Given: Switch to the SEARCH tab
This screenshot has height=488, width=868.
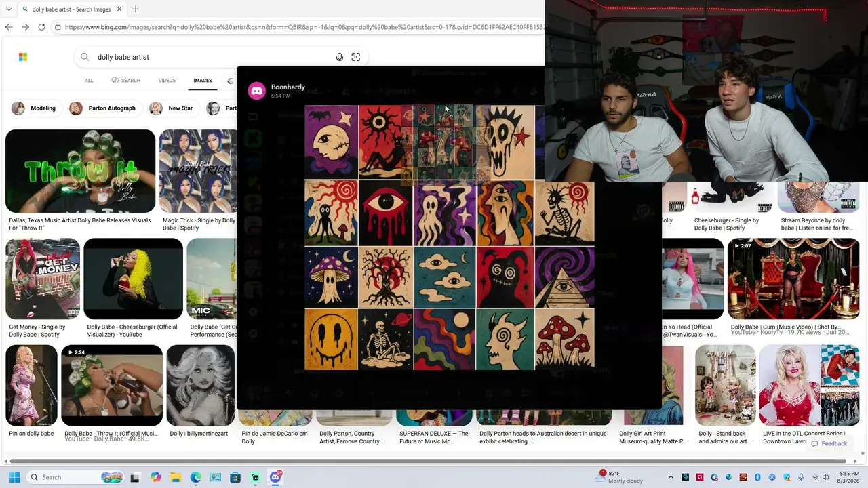Looking at the screenshot, I should pos(126,81).
